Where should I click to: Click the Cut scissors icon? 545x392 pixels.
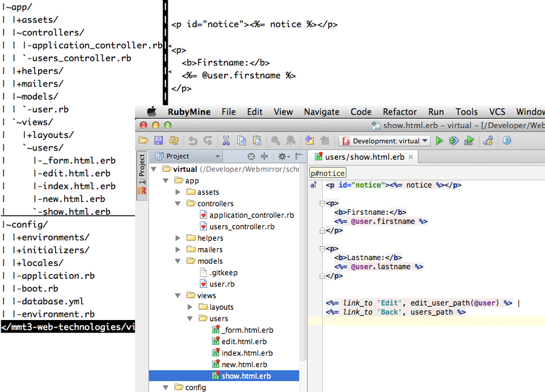[226, 140]
